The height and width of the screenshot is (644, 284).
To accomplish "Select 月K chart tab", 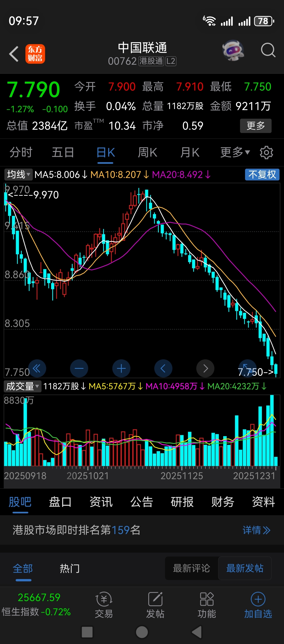I will click(x=190, y=152).
